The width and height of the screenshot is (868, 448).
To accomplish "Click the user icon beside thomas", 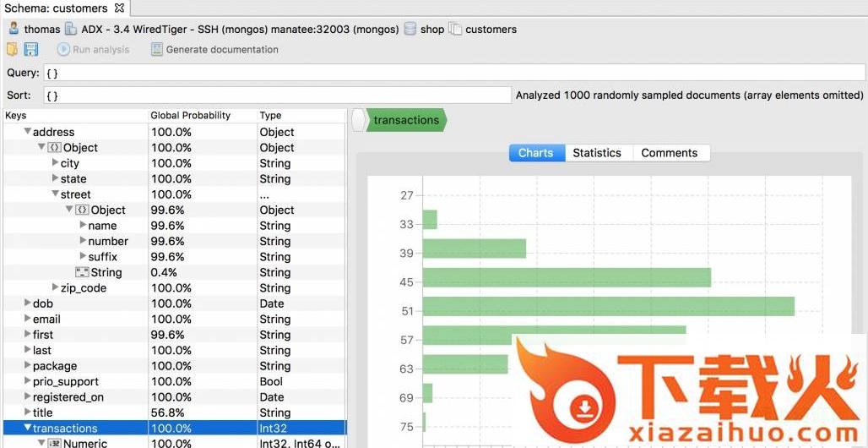I will pos(14,29).
